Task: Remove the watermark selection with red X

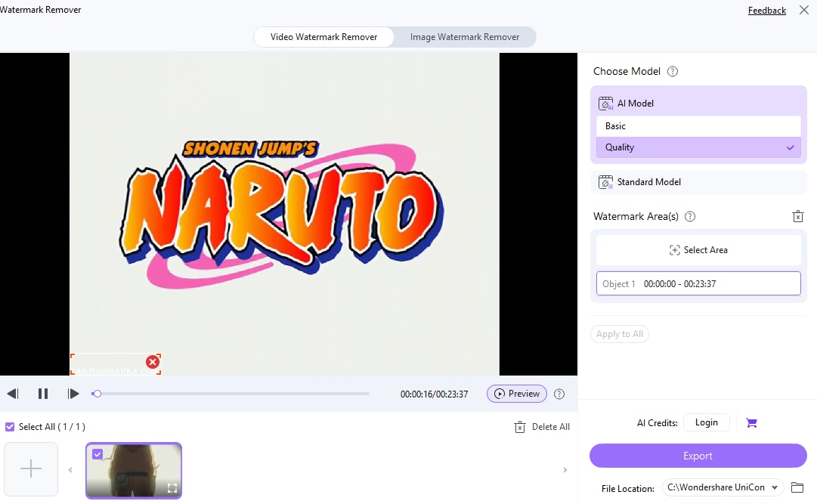Action: click(153, 362)
